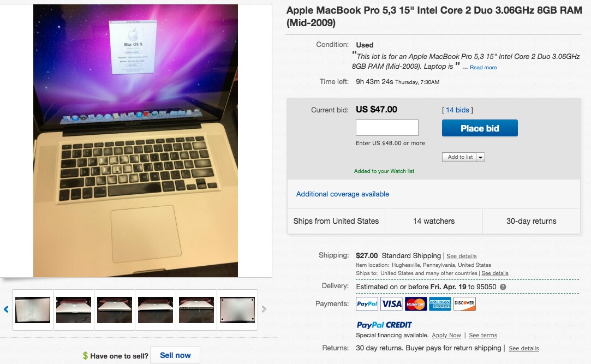
Task: Show next thumbnails with right arrow
Action: (x=264, y=309)
